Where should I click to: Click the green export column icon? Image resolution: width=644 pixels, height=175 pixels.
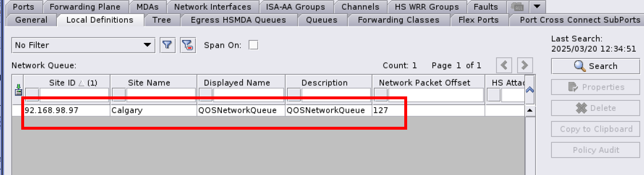point(18,90)
